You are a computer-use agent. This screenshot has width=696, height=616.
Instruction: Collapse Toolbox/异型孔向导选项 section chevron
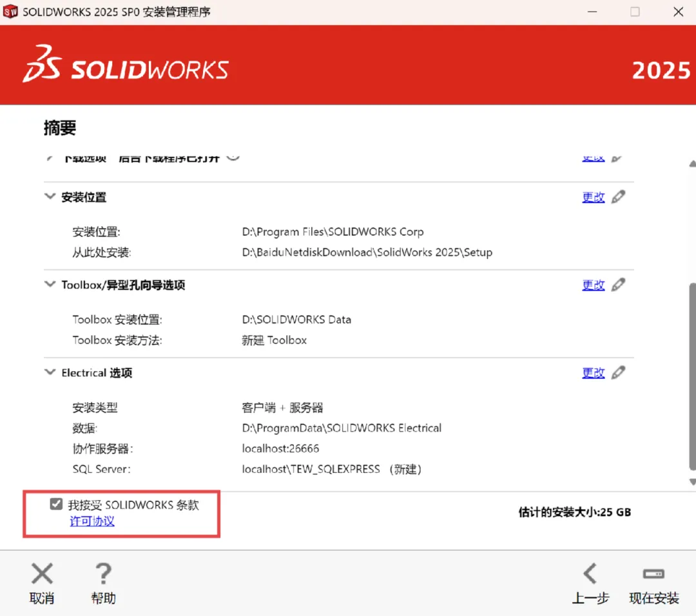point(50,284)
